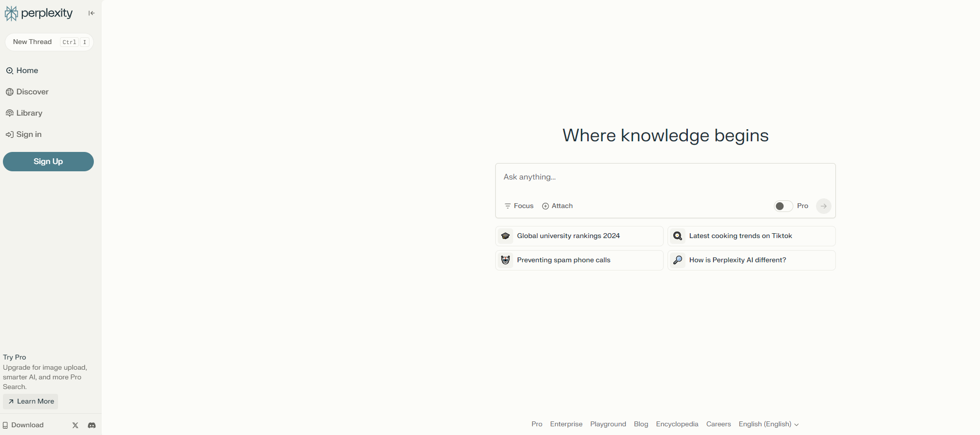Viewport: 980px width, 435px height.
Task: Choose 'Preventing spam phone calls' suggestion
Action: (x=564, y=260)
